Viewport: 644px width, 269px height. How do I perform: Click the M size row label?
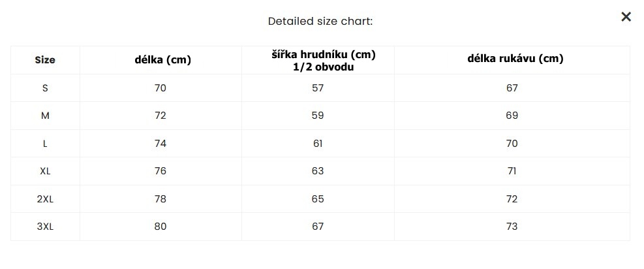(x=45, y=116)
